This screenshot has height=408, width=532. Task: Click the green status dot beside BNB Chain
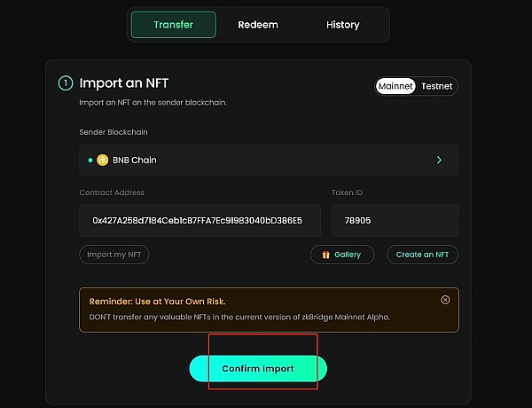coord(90,161)
